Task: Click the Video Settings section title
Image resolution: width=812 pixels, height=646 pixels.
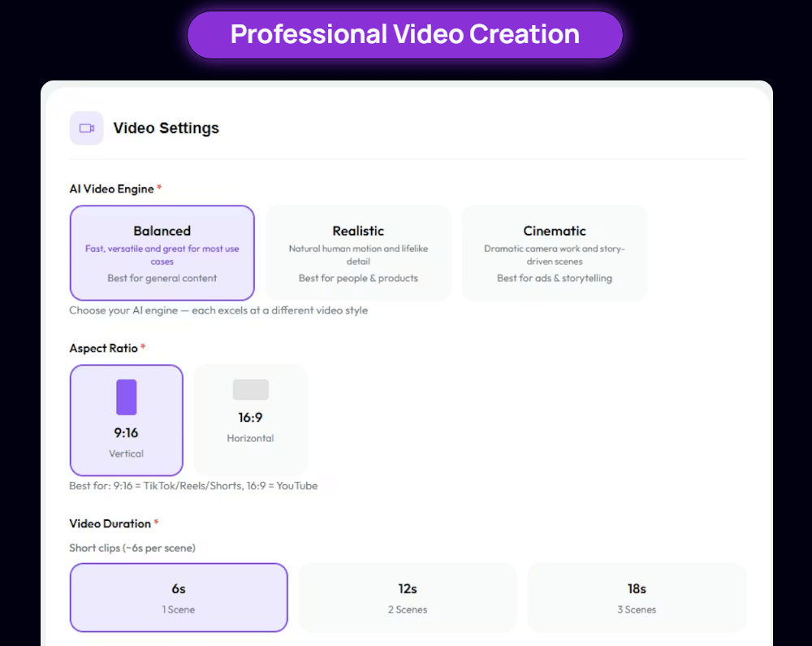Action: point(166,128)
